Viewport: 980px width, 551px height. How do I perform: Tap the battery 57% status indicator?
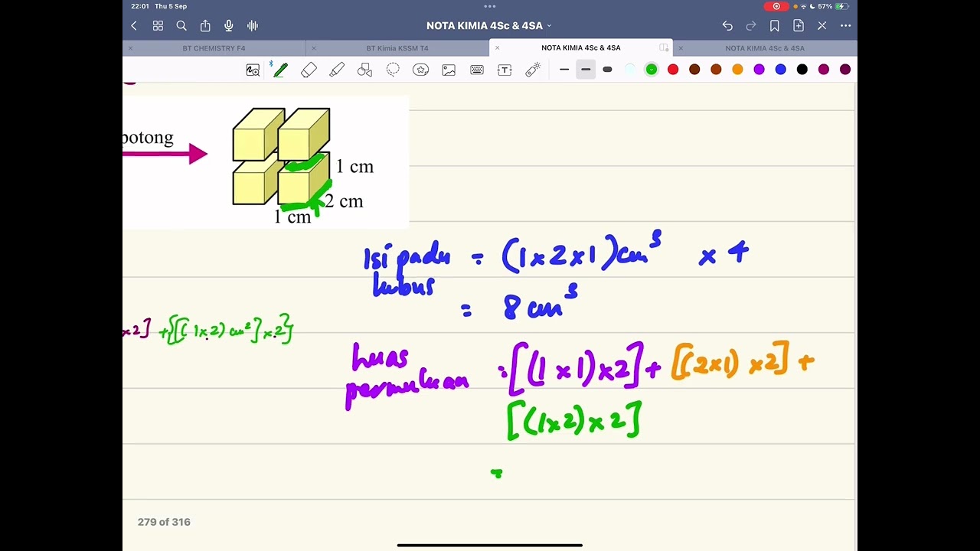[x=833, y=6]
